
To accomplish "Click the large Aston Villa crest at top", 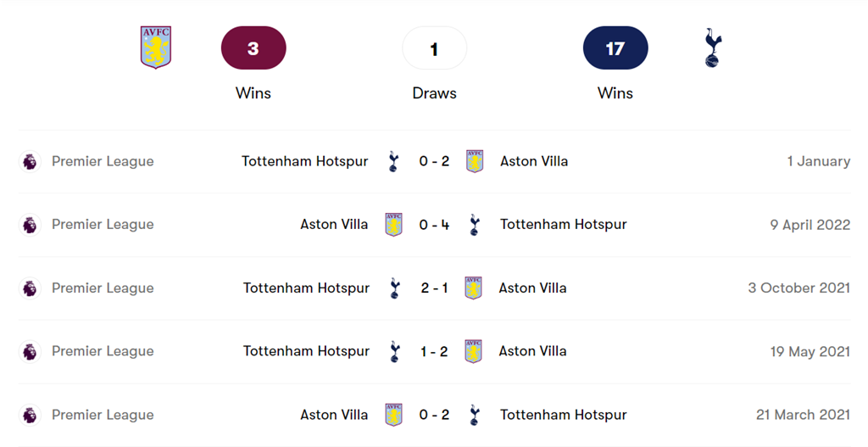I will [x=155, y=47].
